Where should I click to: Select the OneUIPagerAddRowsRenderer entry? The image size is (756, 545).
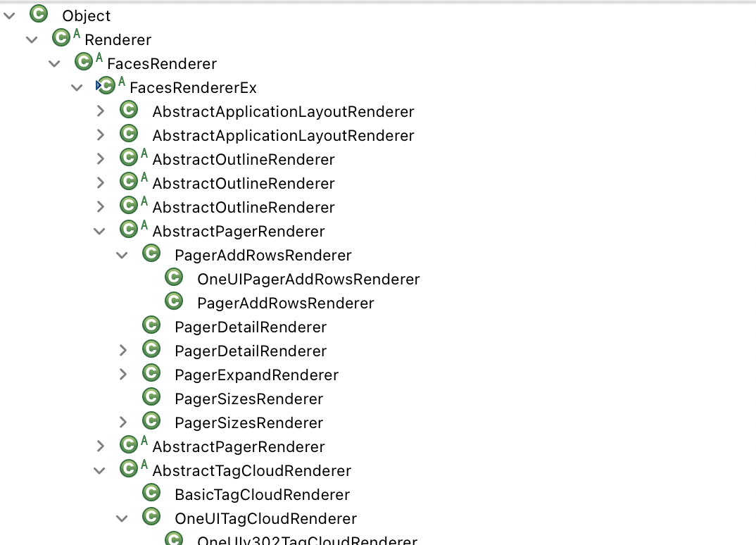(x=308, y=280)
